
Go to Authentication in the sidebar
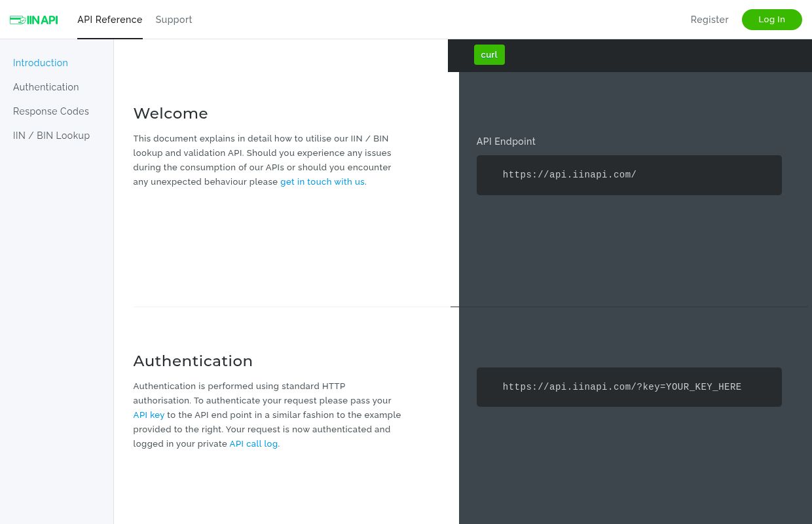pyautogui.click(x=46, y=87)
